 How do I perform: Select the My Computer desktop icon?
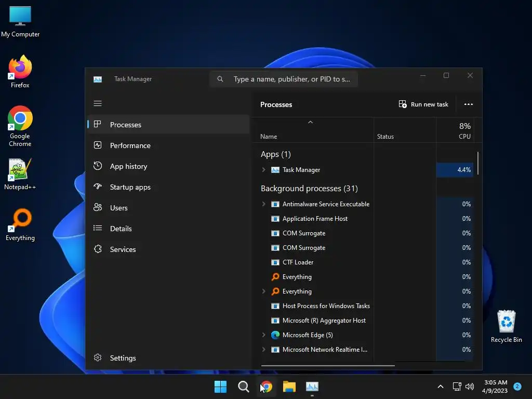pos(20,22)
